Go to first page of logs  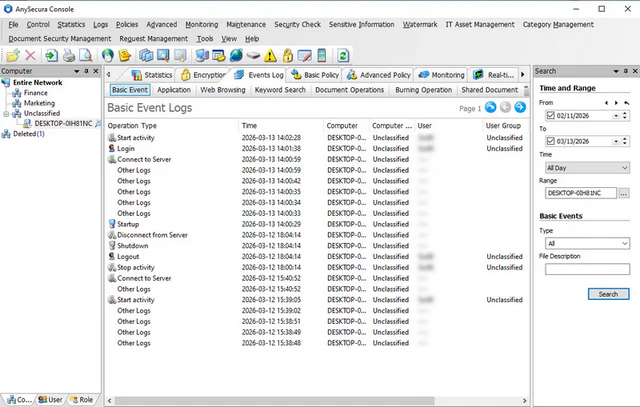tap(491, 107)
